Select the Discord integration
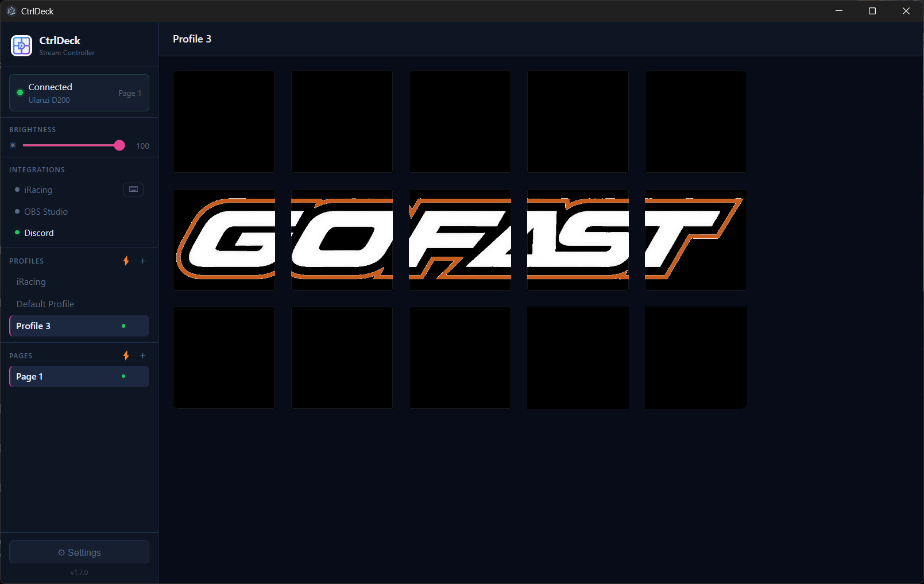Image resolution: width=924 pixels, height=584 pixels. [x=39, y=233]
